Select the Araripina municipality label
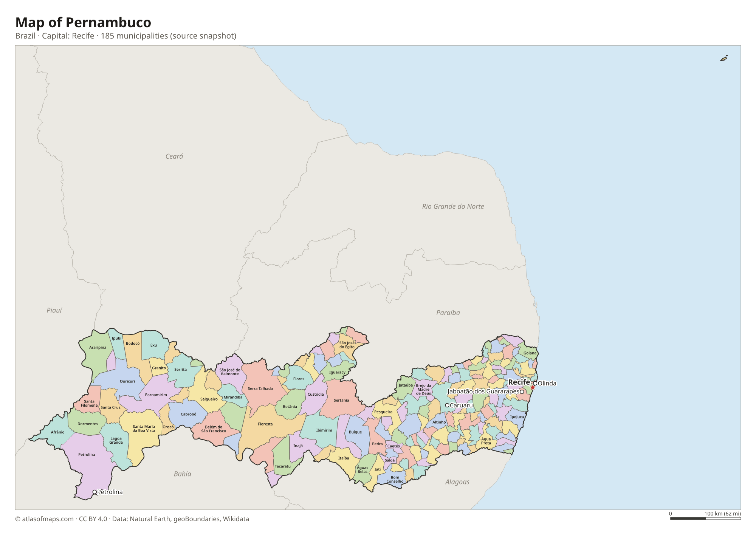 tap(98, 348)
